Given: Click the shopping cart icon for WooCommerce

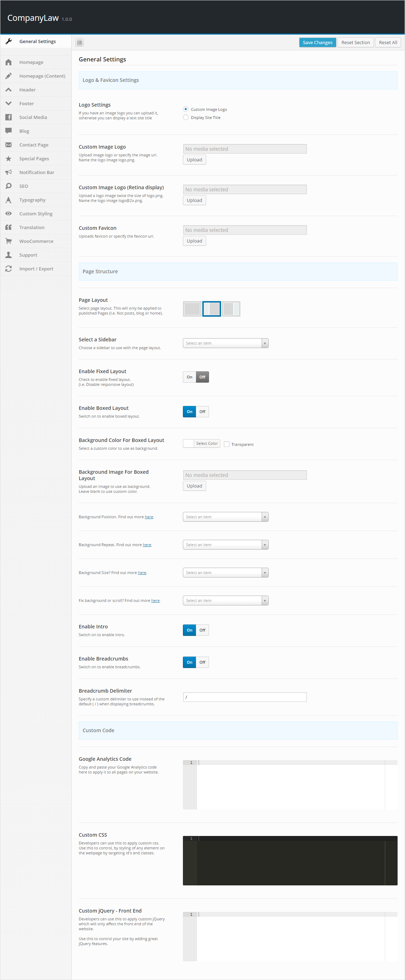Looking at the screenshot, I should (9, 241).
